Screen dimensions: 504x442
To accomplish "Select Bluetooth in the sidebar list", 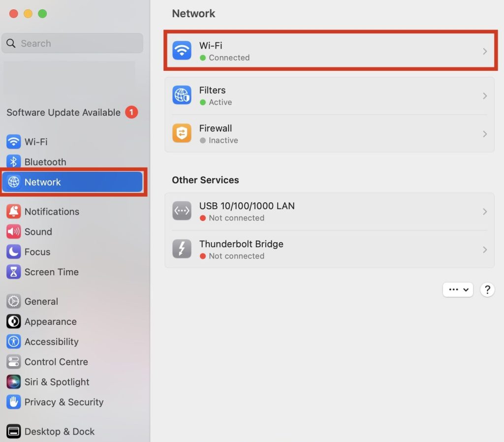I will tap(72, 162).
